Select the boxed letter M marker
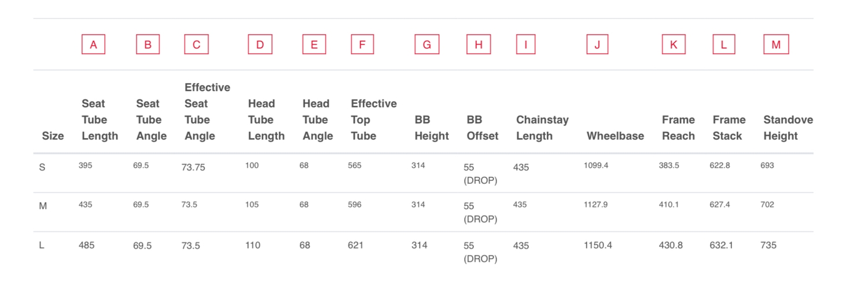This screenshot has height=300, width=868. tap(776, 45)
